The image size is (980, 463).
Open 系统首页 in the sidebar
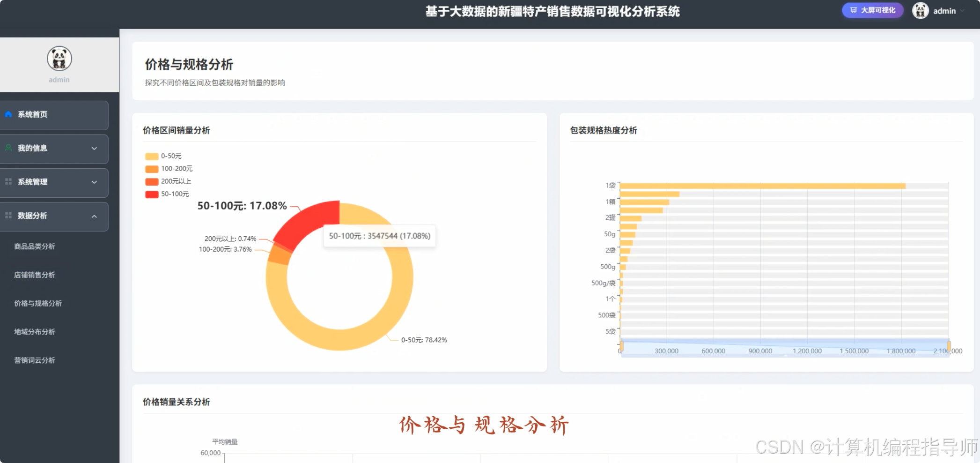point(54,115)
